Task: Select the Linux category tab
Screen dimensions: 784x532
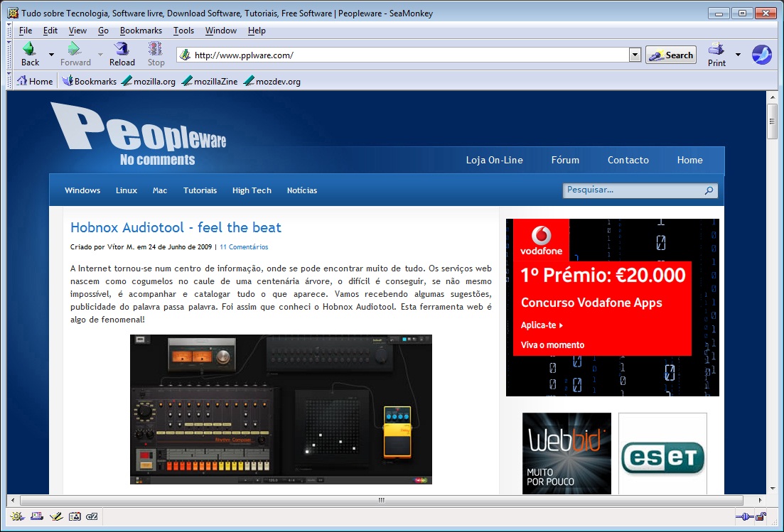Action: point(126,190)
